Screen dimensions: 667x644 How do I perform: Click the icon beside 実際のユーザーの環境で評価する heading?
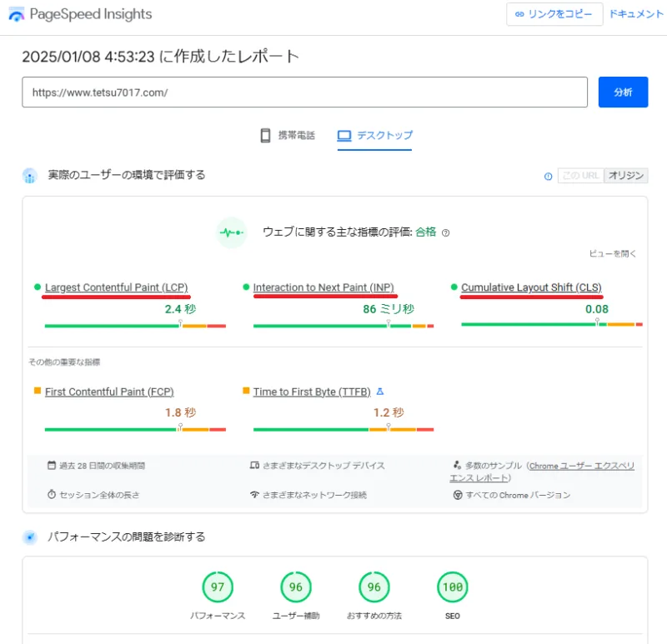tap(28, 176)
